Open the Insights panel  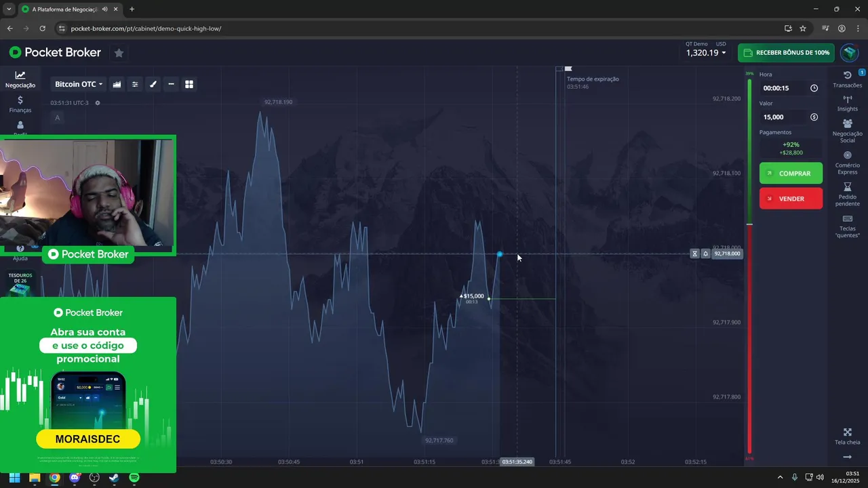[x=848, y=104]
